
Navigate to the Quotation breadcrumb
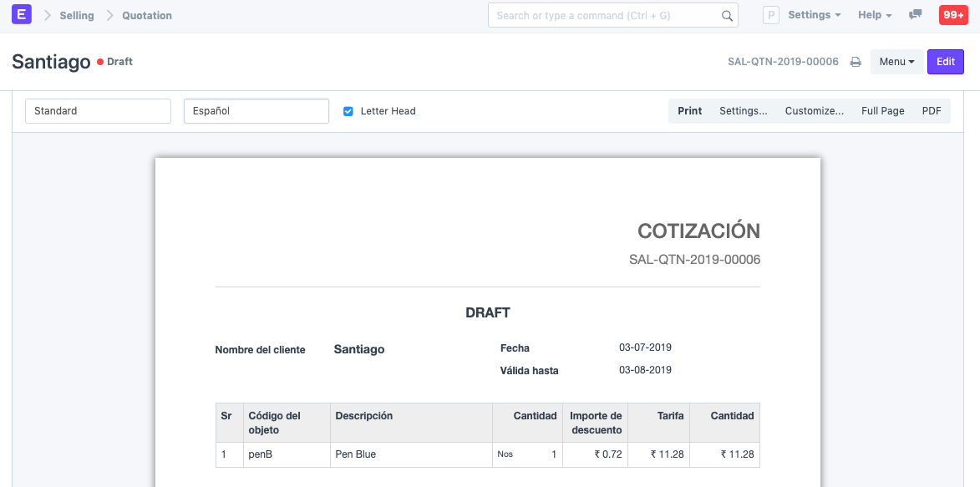tap(147, 15)
